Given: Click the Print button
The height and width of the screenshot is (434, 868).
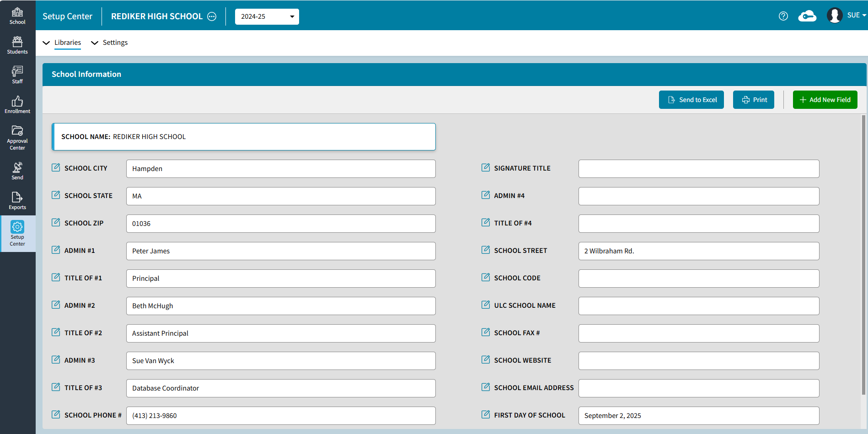Looking at the screenshot, I should click(754, 100).
